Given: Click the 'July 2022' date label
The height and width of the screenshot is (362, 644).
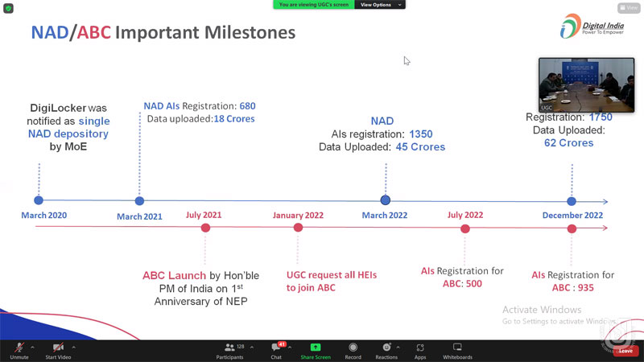Looking at the screenshot, I should click(x=465, y=215).
